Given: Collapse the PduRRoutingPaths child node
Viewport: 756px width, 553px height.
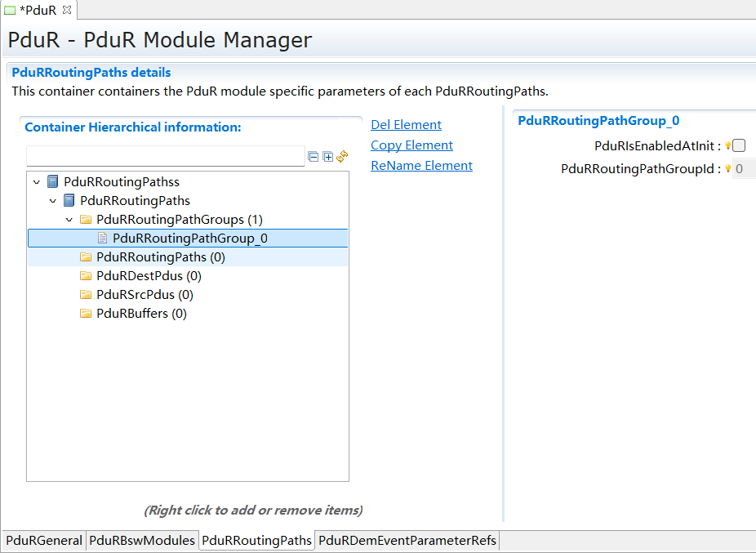Looking at the screenshot, I should (x=53, y=200).
